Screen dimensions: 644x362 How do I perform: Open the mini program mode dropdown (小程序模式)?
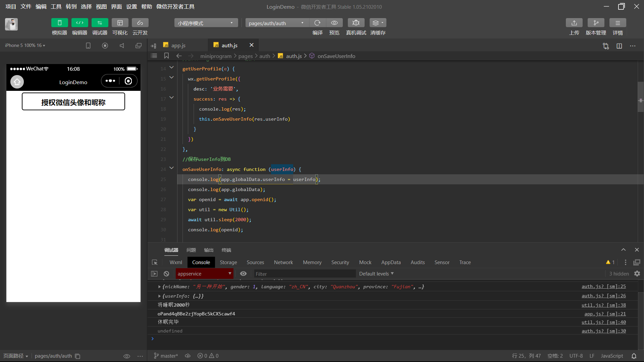(206, 23)
